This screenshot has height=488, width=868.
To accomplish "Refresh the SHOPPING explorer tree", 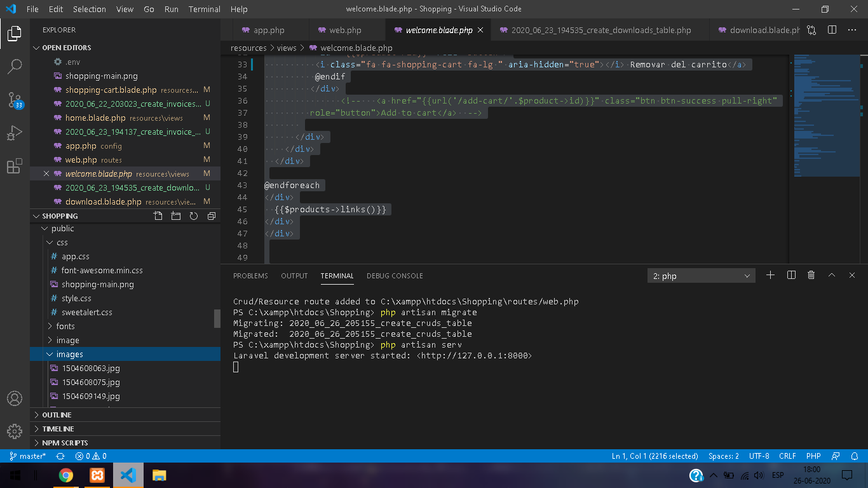I will [194, 216].
